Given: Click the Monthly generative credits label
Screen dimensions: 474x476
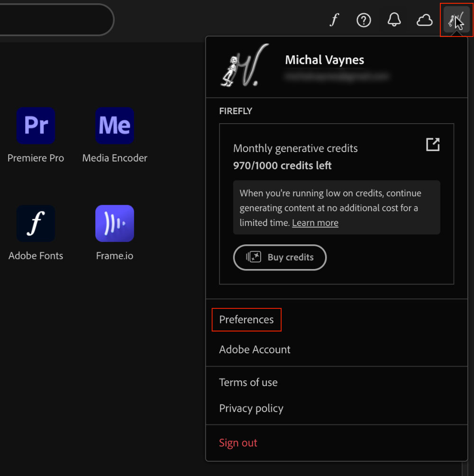Looking at the screenshot, I should pyautogui.click(x=295, y=148).
